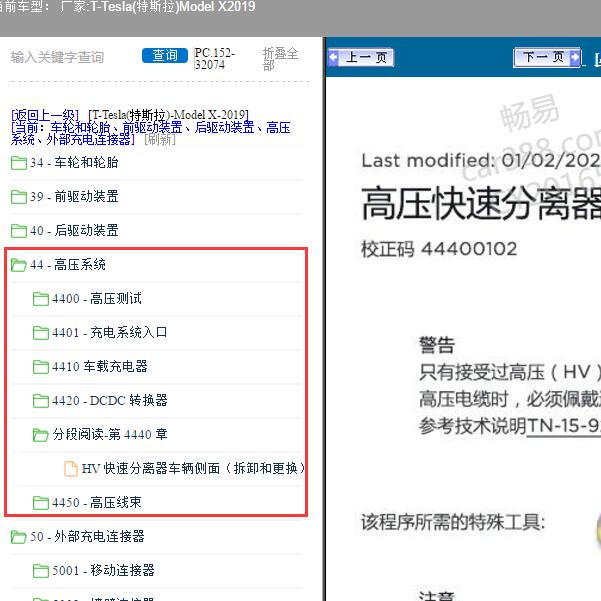Go to next page with 下一页
This screenshot has height=601, width=601.
click(x=547, y=57)
